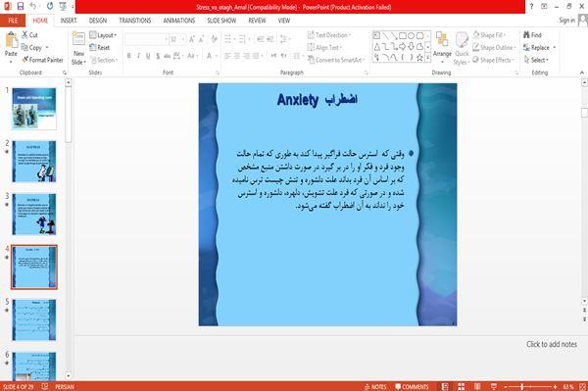The height and width of the screenshot is (391, 588).
Task: Toggle Underline formatting
Action: pyautogui.click(x=148, y=56)
